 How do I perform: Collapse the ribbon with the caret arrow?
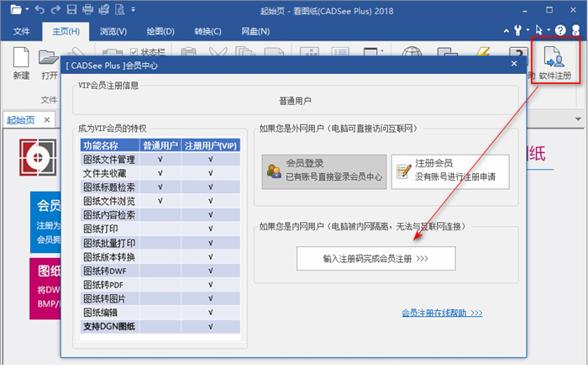[x=507, y=30]
